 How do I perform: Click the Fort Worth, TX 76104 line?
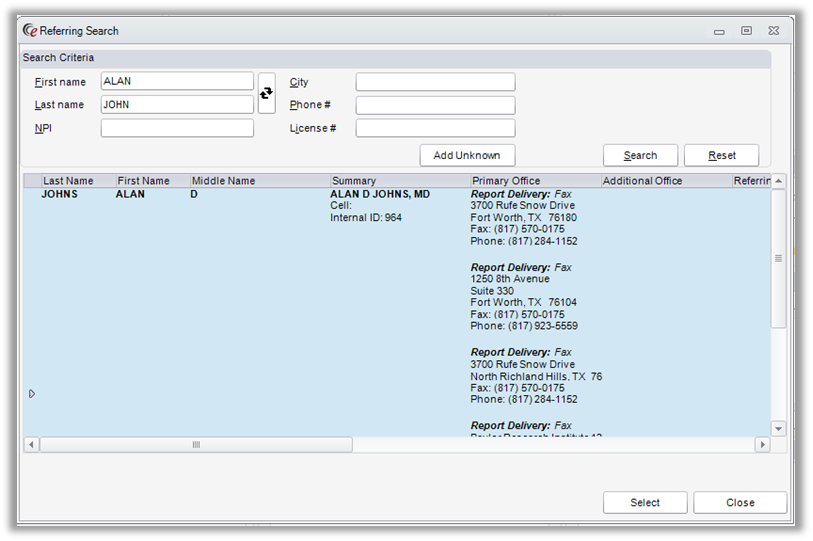tap(524, 302)
